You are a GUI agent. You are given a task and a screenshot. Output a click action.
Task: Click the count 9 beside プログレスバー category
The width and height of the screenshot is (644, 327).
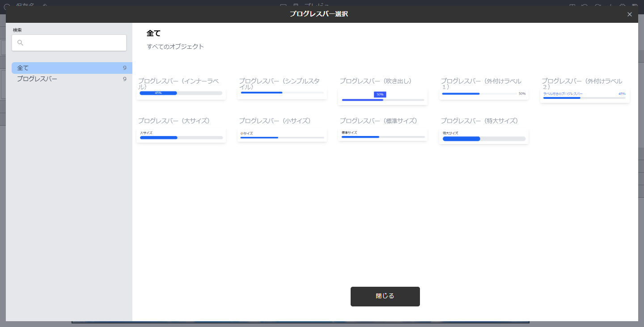[124, 79]
